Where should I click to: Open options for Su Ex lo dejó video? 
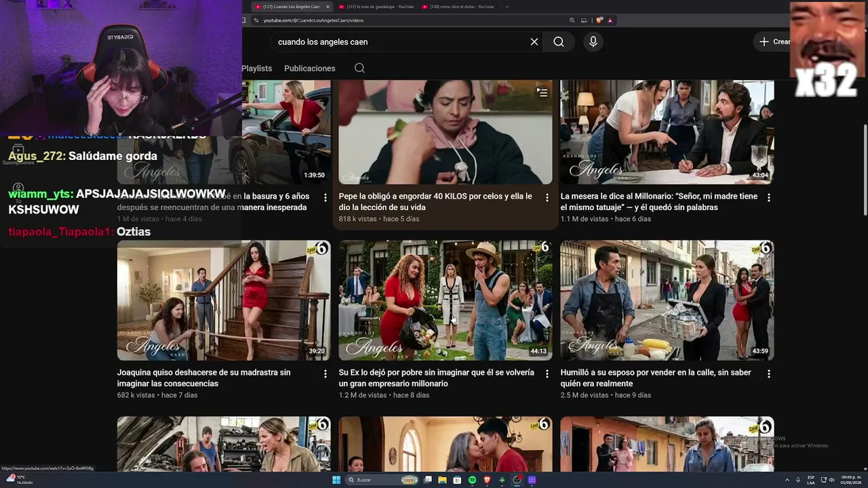click(x=547, y=374)
